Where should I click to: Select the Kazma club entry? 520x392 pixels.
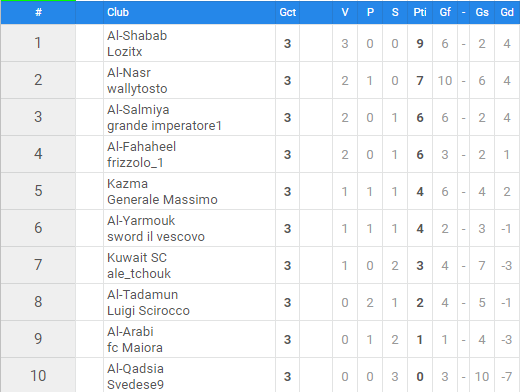(127, 184)
